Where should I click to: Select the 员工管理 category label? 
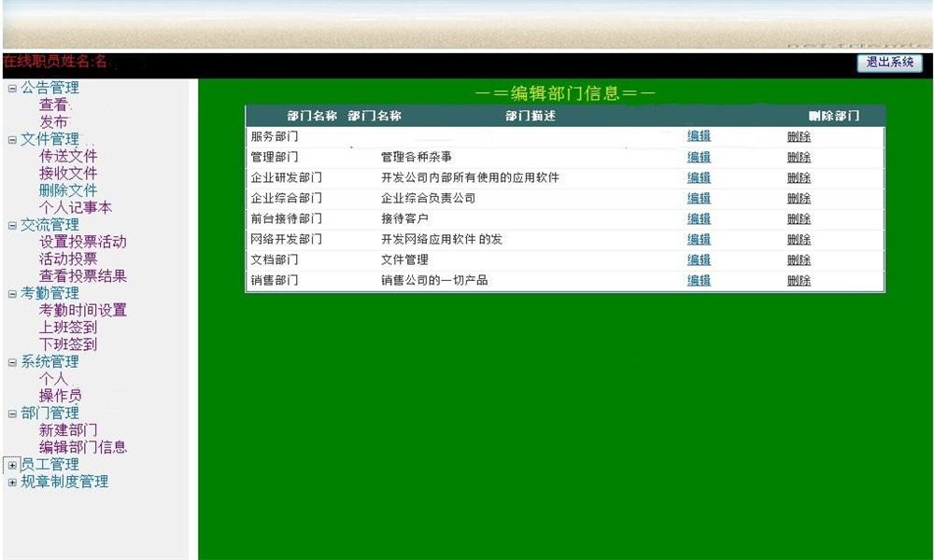pyautogui.click(x=50, y=465)
